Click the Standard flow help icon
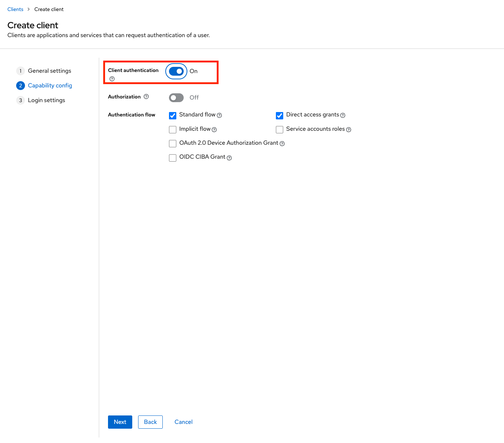 pos(219,115)
